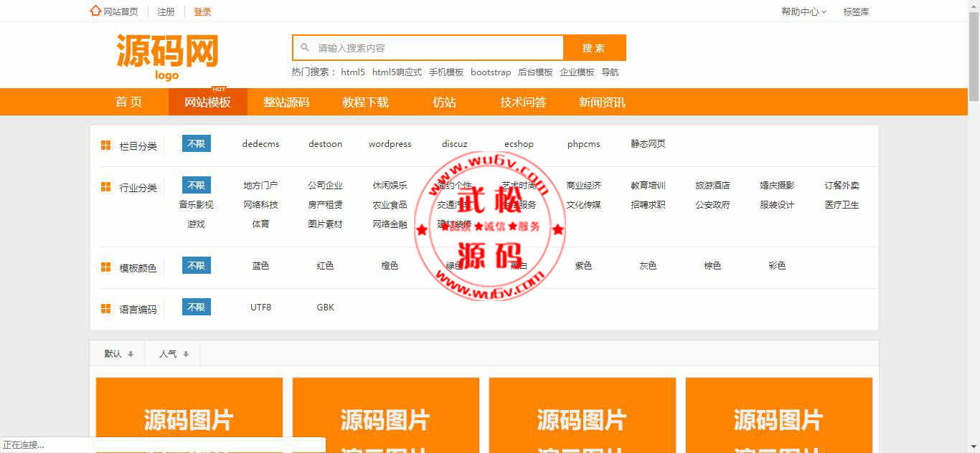Click the 登录 link
Image resolution: width=980 pixels, height=453 pixels.
click(202, 11)
